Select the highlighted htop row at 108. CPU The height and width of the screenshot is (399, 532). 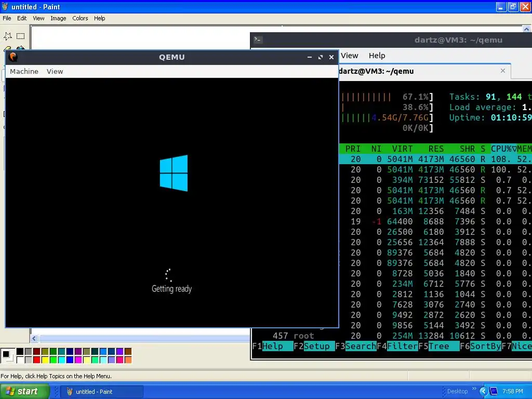435,159
